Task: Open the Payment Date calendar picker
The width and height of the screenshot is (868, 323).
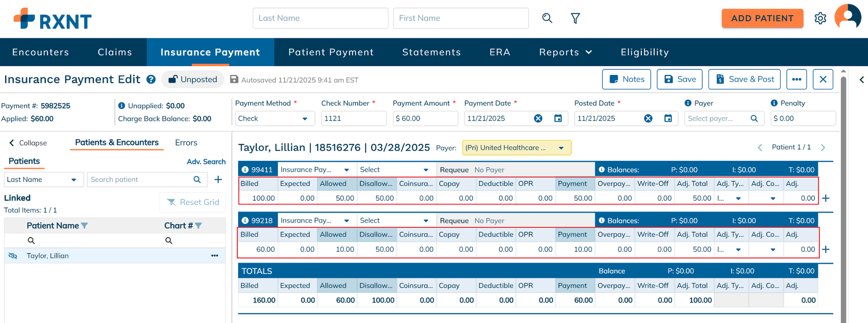Action: [558, 119]
